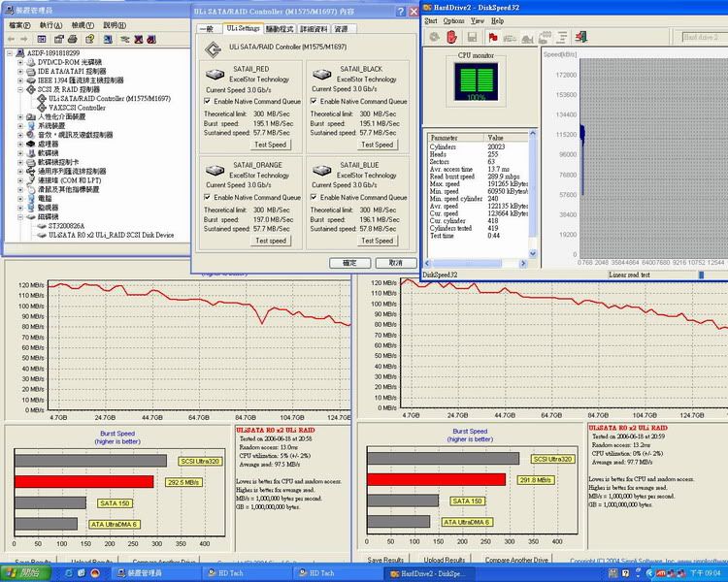Click the Internet Explorer quick launch icon
728x582 pixels.
(69, 573)
